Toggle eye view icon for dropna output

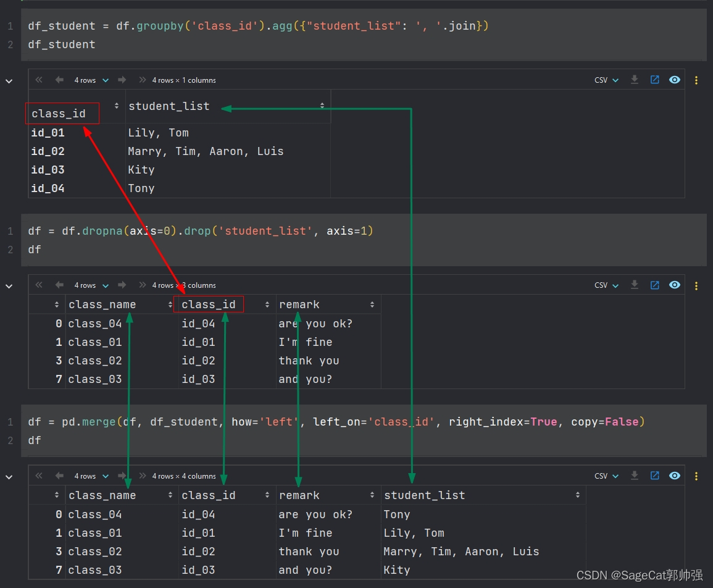tap(675, 285)
